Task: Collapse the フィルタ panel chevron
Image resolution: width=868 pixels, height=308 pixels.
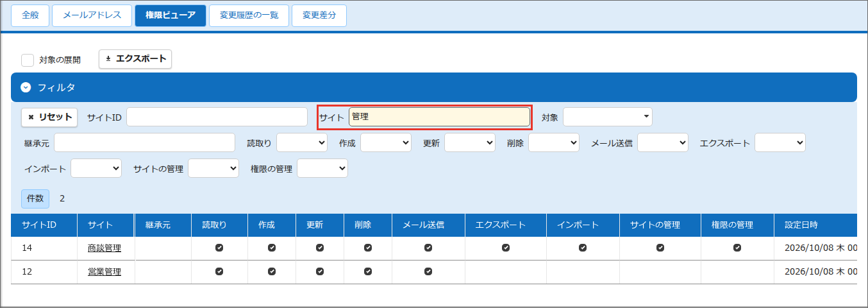Action: (26, 87)
